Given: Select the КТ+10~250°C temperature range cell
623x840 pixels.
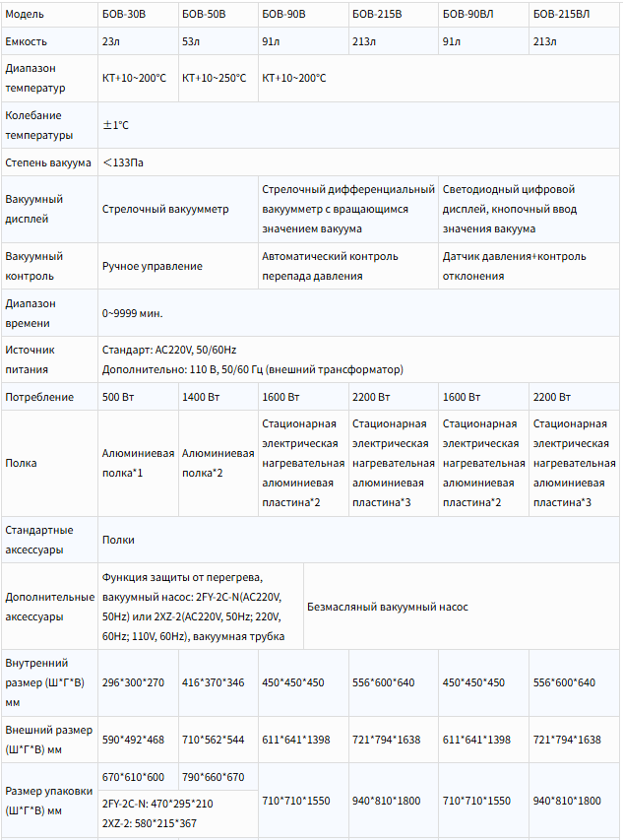Looking at the screenshot, I should [215, 78].
